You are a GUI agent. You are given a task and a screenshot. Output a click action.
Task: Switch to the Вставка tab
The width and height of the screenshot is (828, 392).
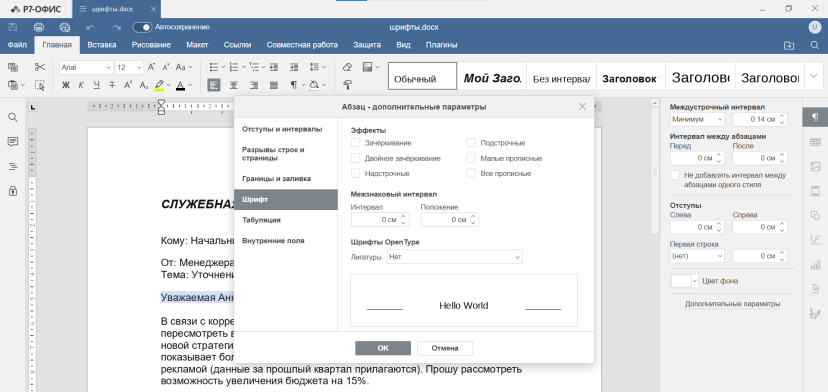[102, 45]
